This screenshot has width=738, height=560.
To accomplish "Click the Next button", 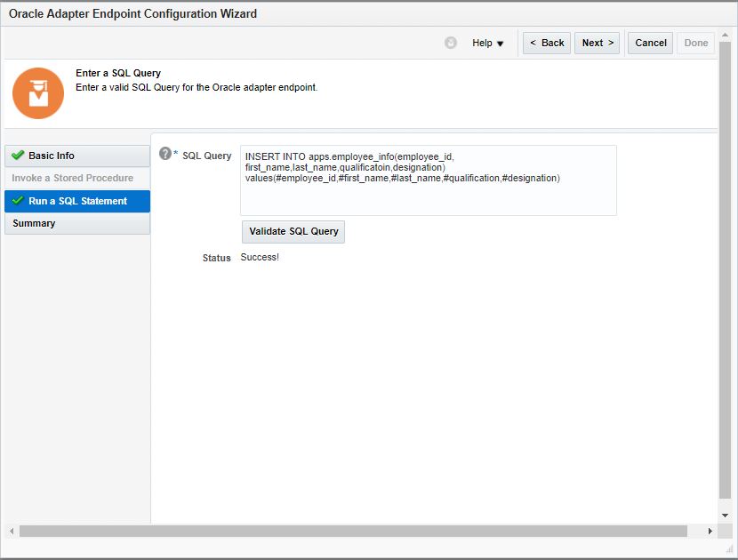I will click(x=597, y=43).
